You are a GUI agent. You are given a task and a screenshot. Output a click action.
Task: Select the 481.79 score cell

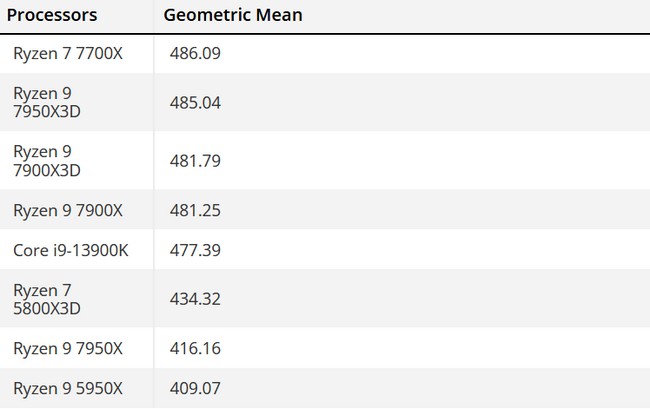(x=195, y=161)
